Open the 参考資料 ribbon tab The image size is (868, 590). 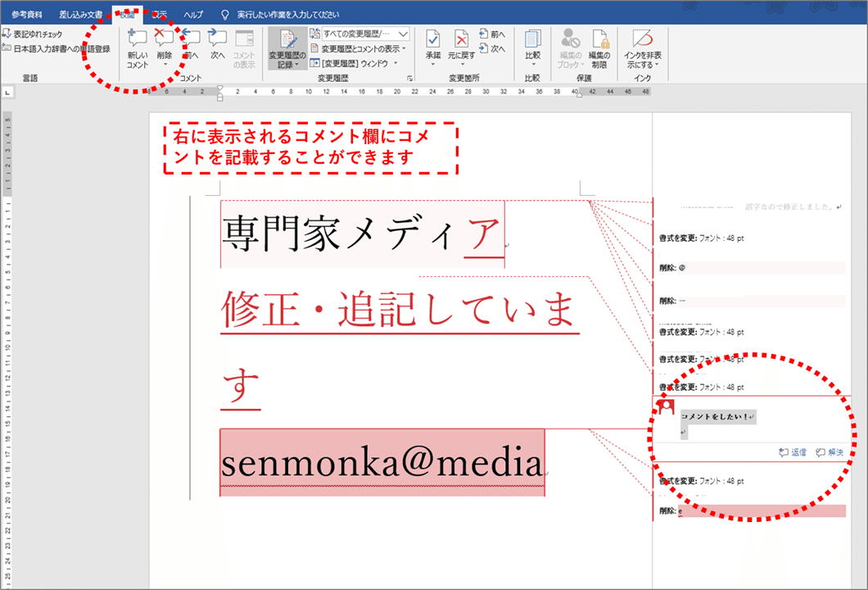(26, 15)
